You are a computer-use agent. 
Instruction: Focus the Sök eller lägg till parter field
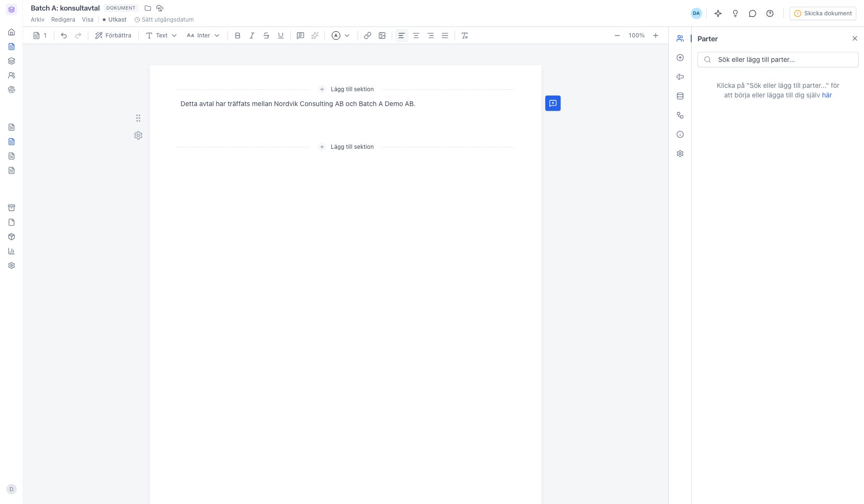point(778,60)
